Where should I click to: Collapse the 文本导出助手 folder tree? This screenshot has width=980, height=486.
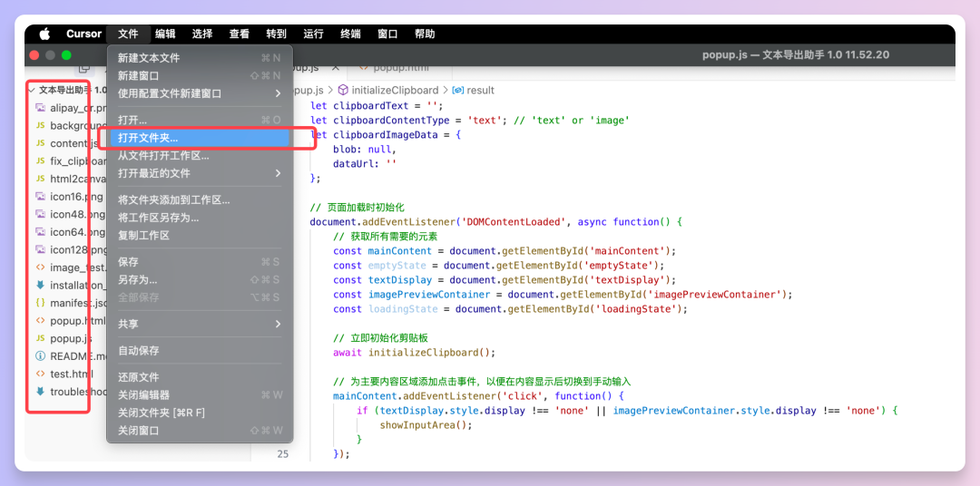coord(31,90)
